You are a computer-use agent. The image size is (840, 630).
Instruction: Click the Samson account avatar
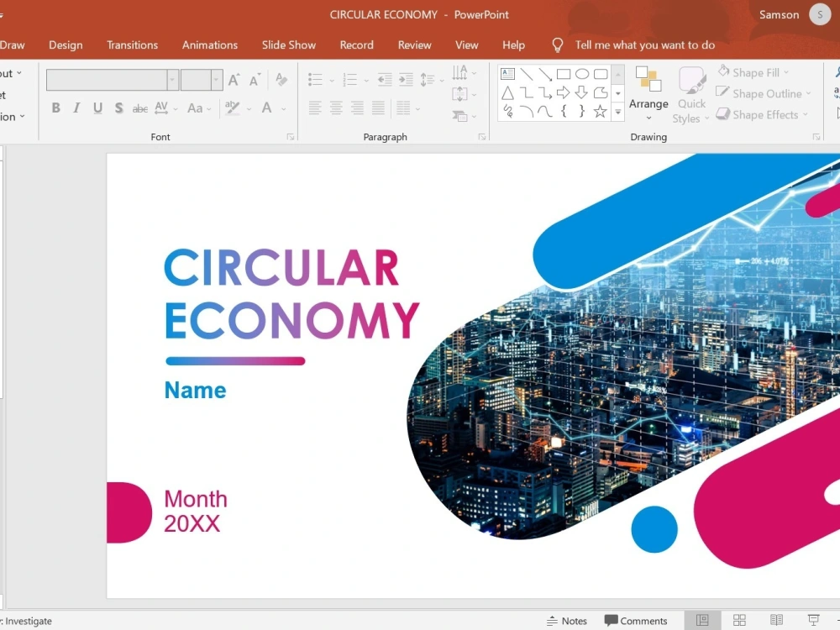[820, 14]
